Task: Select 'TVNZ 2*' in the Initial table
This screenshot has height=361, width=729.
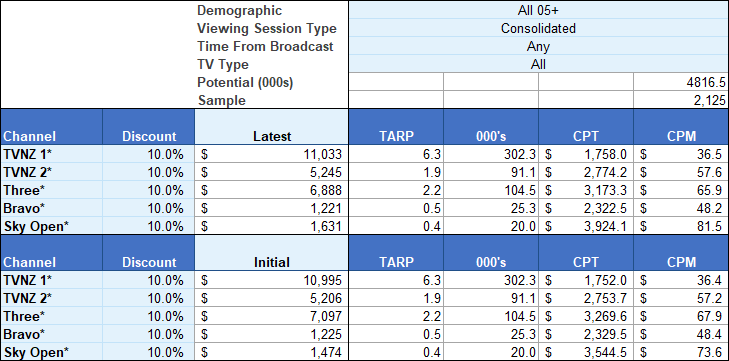Action: (x=52, y=298)
